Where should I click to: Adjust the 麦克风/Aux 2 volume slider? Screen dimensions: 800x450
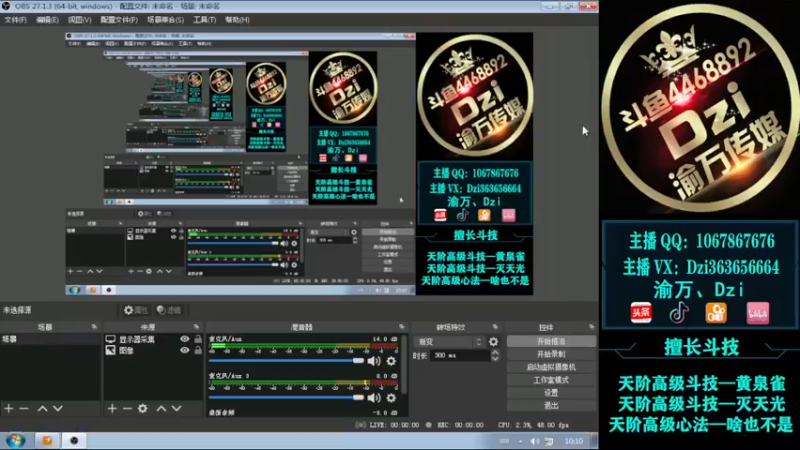tap(286, 397)
